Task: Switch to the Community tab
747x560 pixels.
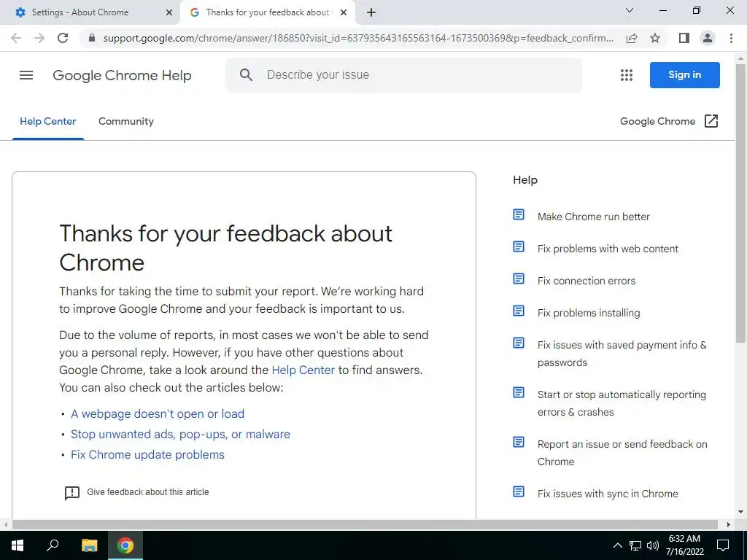Action: click(126, 122)
